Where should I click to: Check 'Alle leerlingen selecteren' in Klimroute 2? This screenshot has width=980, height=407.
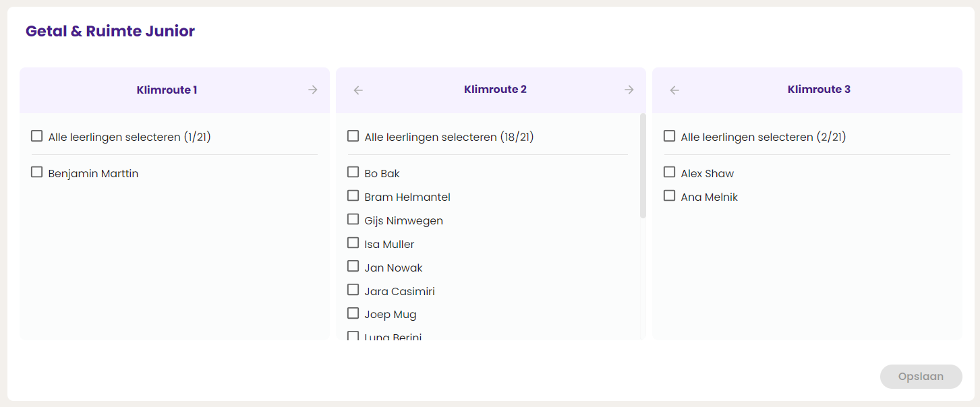[x=353, y=135]
